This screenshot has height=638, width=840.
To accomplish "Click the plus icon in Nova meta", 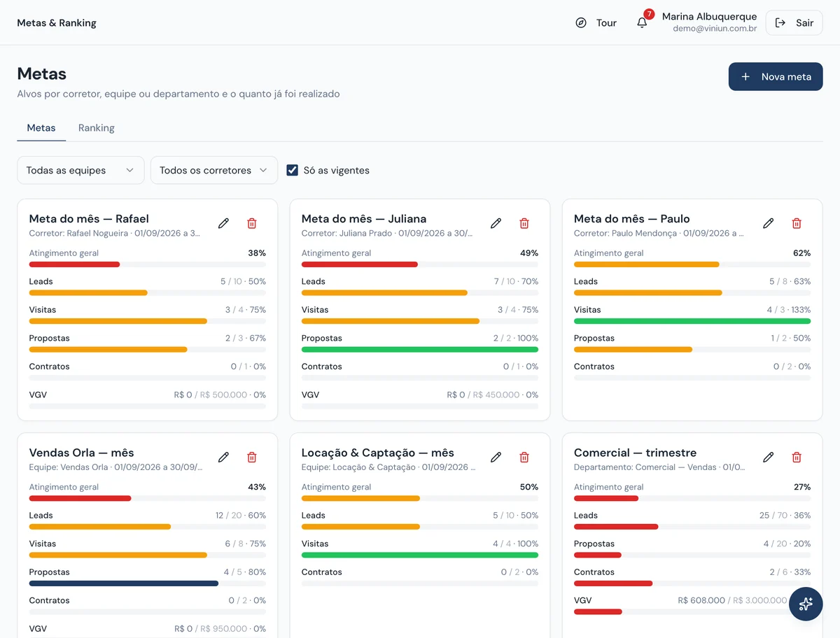I will click(745, 76).
